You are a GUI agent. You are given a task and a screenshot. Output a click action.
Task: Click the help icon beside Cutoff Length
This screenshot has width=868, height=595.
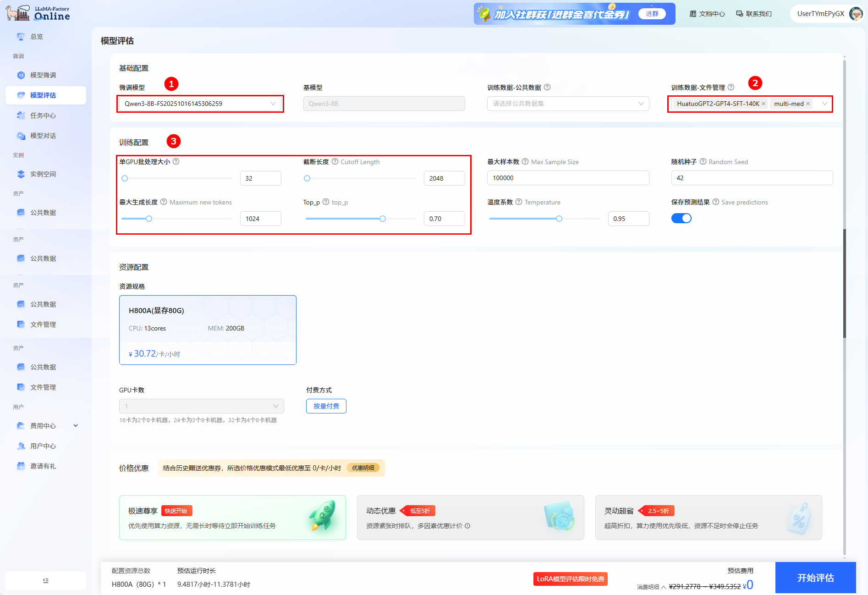(x=335, y=162)
